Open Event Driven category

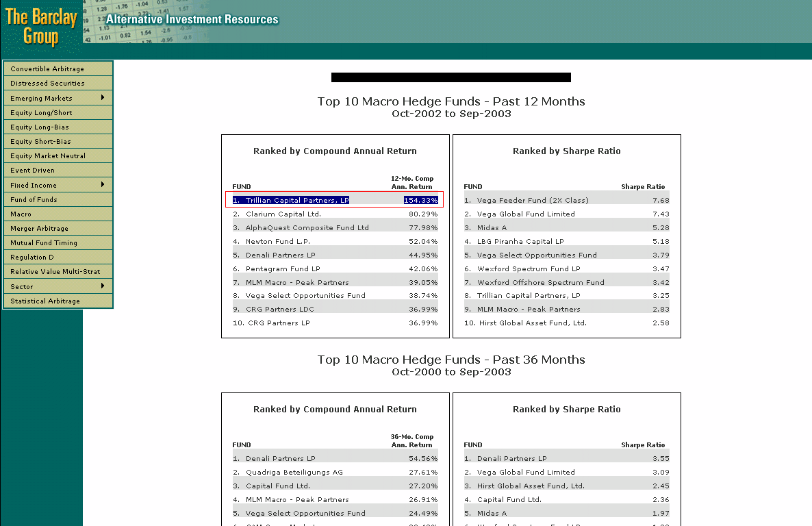[x=58, y=170]
